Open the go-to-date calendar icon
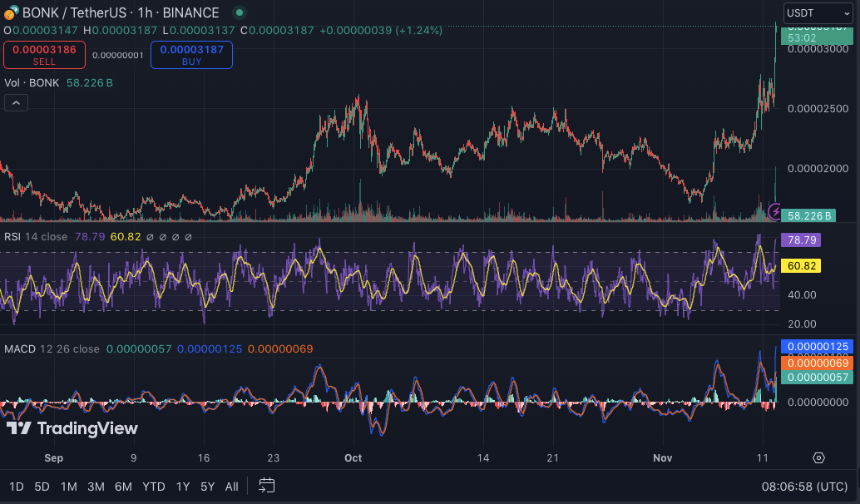 coord(266,486)
